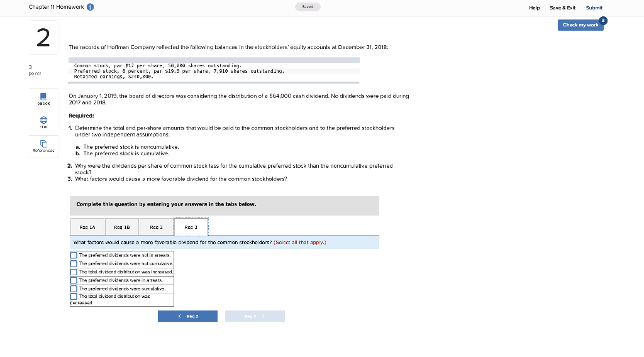Click the 'Required:' heading
Screen dimensions: 644x357
[x=81, y=116]
